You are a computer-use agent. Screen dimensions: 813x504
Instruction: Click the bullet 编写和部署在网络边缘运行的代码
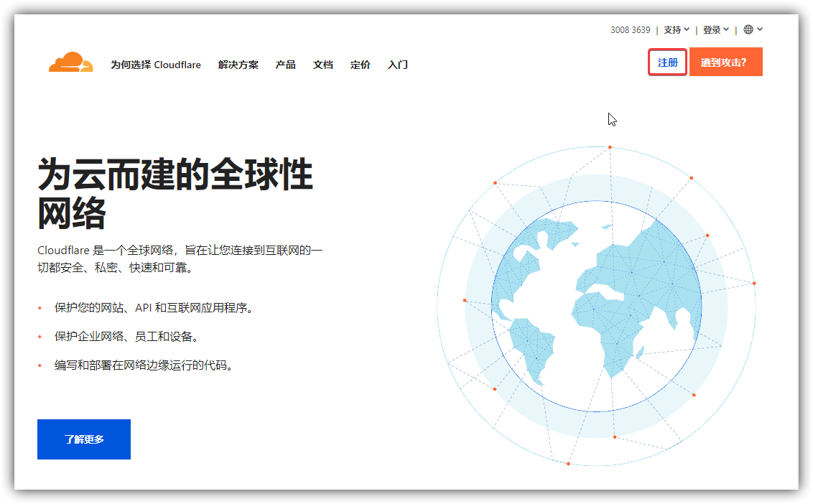coord(145,365)
